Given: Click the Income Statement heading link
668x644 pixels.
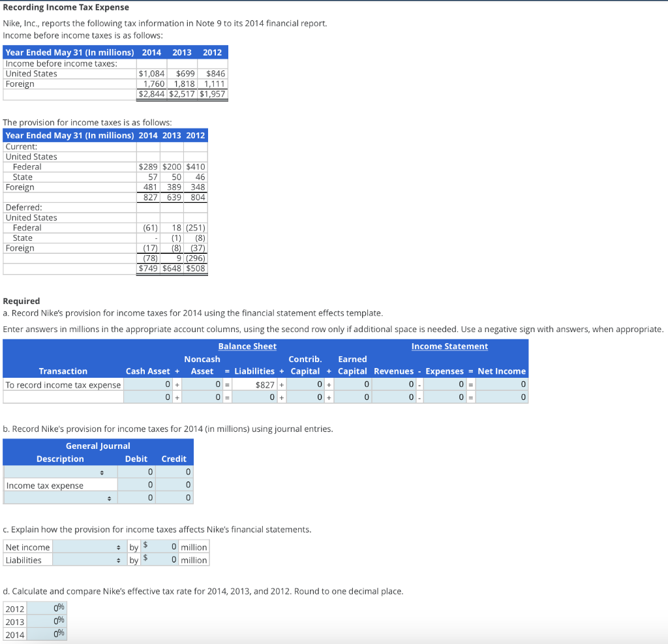Looking at the screenshot, I should [x=449, y=346].
